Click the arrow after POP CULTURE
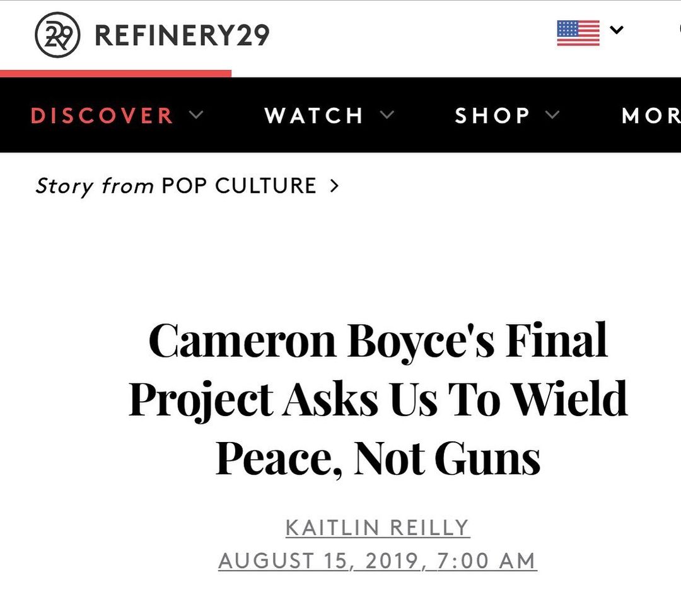This screenshot has width=681, height=616. click(334, 186)
